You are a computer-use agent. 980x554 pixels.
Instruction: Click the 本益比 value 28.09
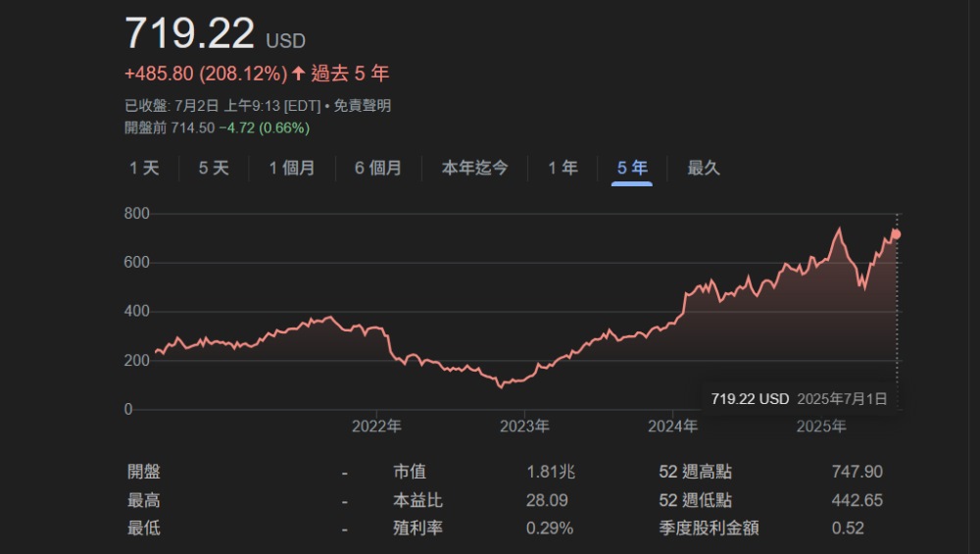[x=547, y=500]
